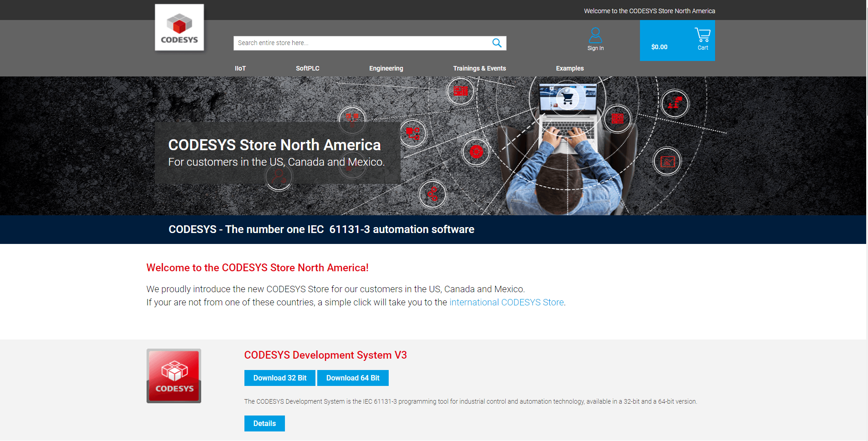Click the search magnifier icon
868x441 pixels.
point(497,43)
